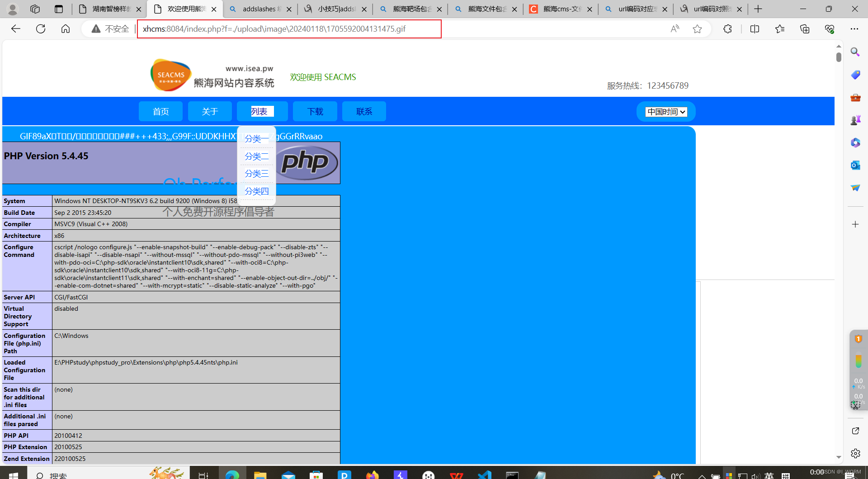Close the addslashes tab
The image size is (868, 479).
click(x=289, y=9)
